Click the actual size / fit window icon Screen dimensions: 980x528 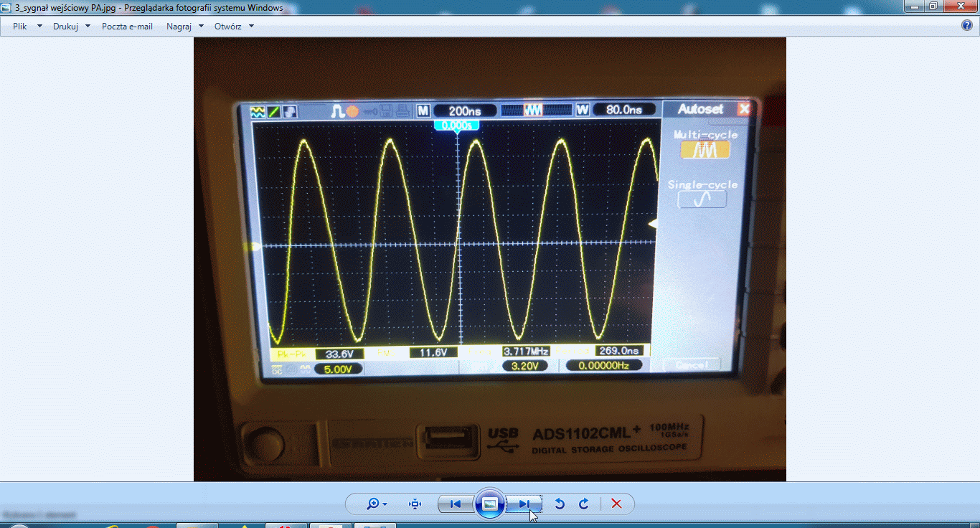point(415,504)
